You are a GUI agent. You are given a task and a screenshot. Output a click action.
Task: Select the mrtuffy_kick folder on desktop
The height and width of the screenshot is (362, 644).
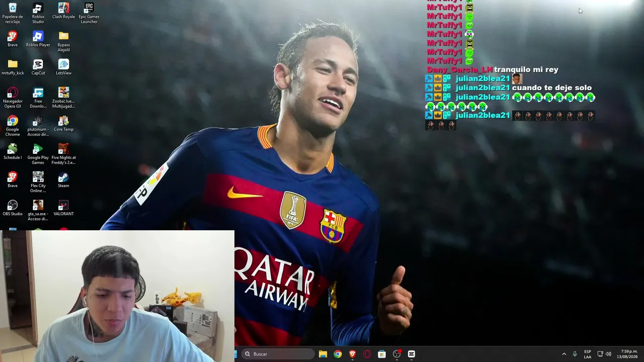pos(13,67)
